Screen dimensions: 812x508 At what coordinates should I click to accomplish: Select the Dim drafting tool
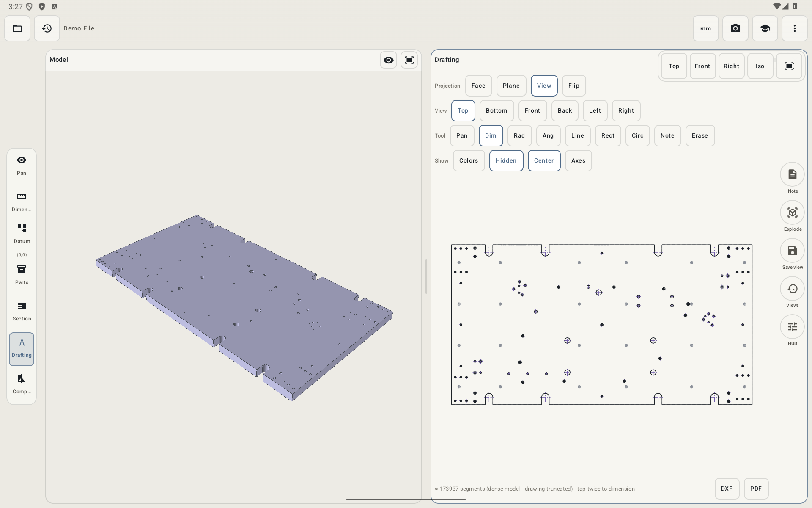[x=491, y=136]
